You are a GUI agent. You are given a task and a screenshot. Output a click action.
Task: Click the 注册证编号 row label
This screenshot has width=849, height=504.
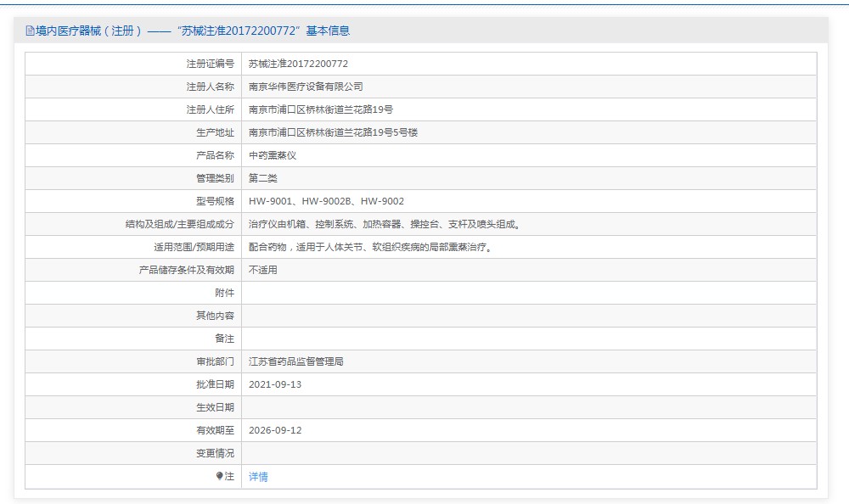(210, 64)
